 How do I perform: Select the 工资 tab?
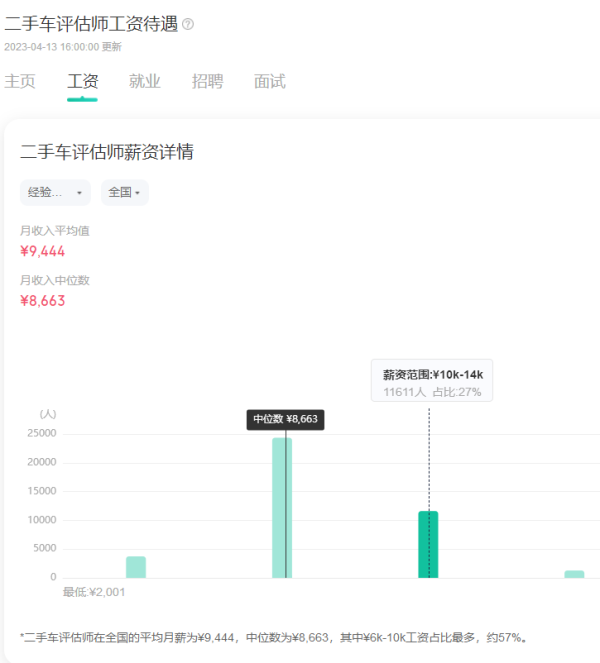coord(82,82)
